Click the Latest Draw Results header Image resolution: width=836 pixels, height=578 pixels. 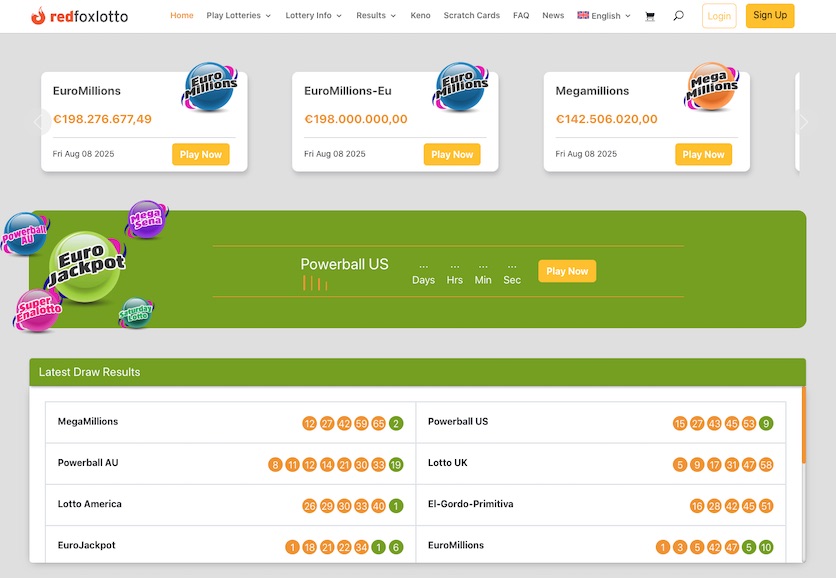pyautogui.click(x=417, y=372)
